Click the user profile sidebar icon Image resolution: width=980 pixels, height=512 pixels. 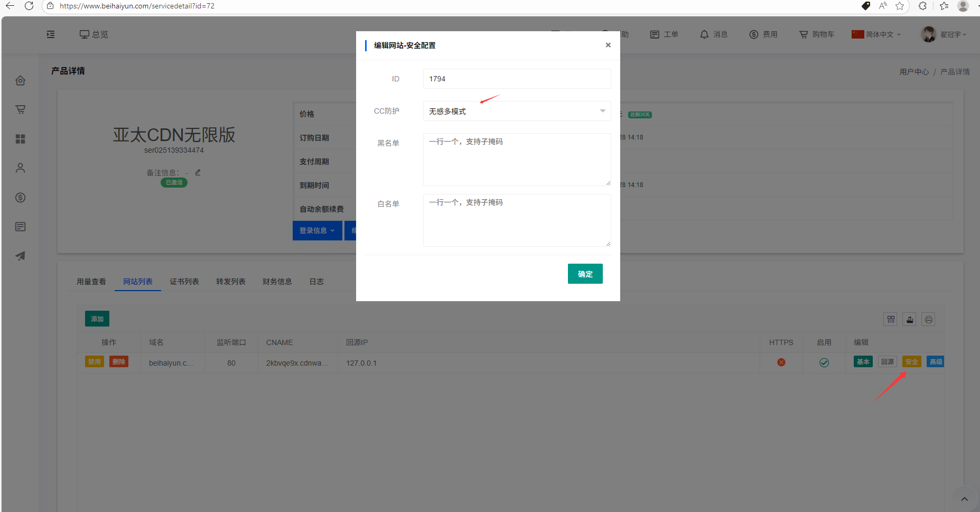tap(20, 168)
